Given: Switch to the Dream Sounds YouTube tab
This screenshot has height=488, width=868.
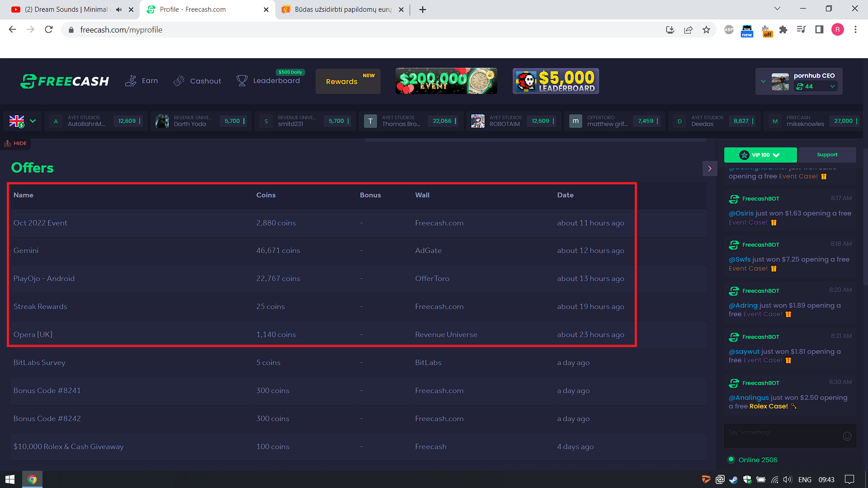Looking at the screenshot, I should tap(68, 9).
